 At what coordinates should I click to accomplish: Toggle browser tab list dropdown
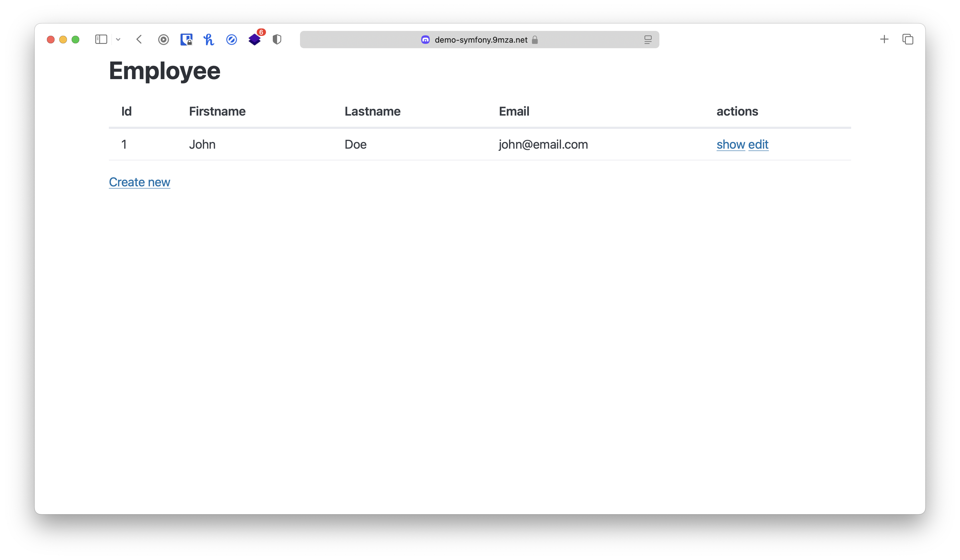tap(118, 39)
